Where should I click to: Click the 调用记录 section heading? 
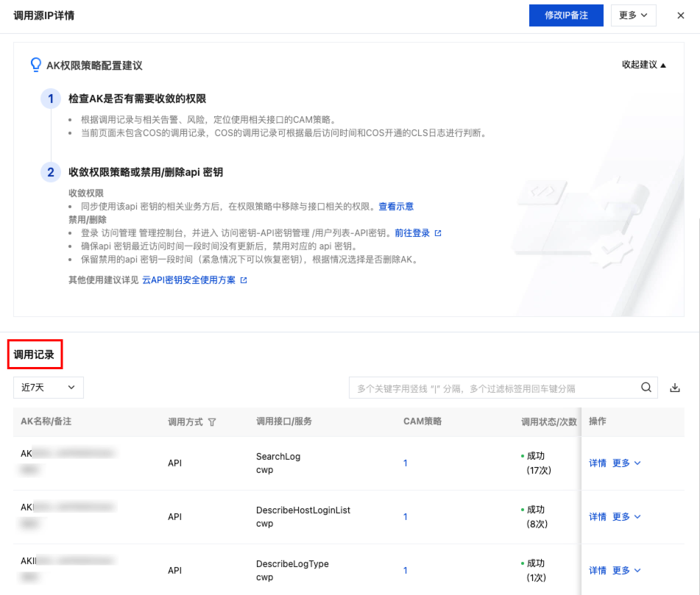pyautogui.click(x=34, y=354)
